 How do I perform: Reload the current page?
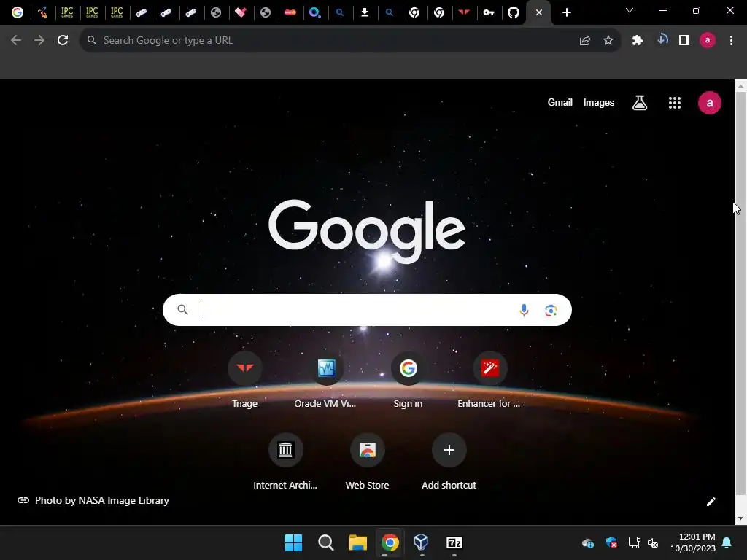tap(63, 41)
